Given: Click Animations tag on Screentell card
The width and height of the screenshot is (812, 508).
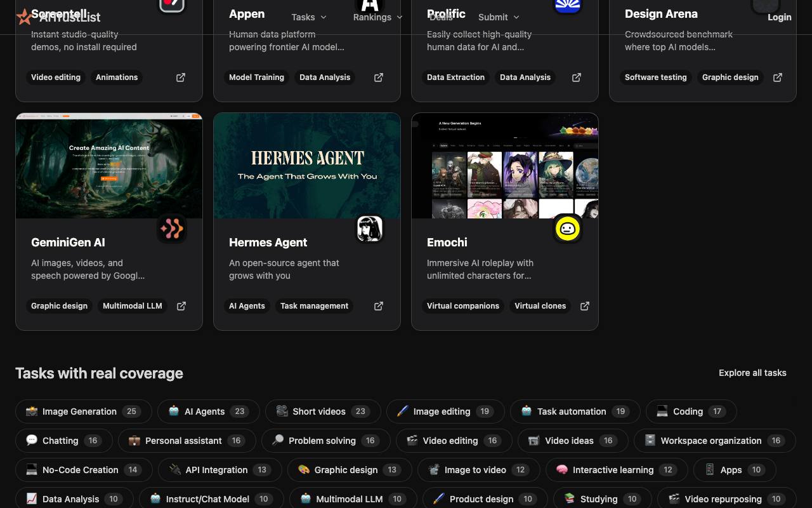Looking at the screenshot, I should click(117, 77).
